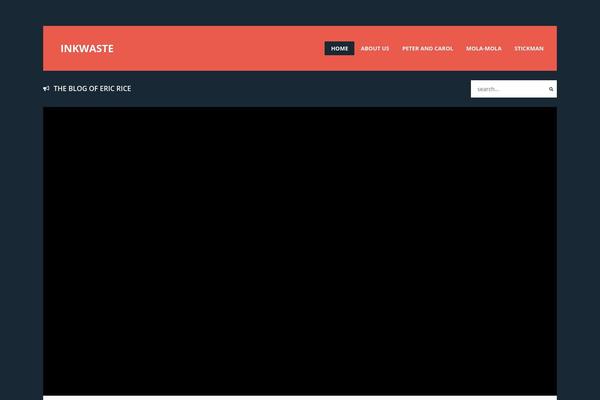Navigate to the MOLA-MOLA page
600x400 pixels.
484,49
